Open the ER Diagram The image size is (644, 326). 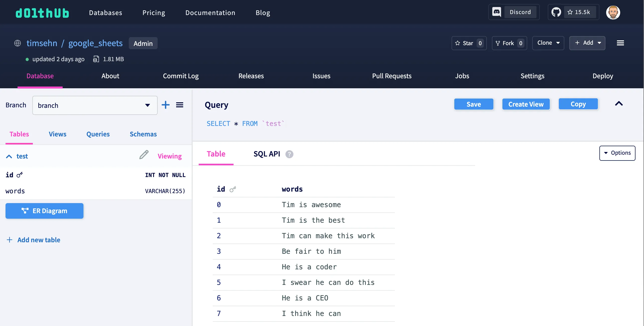(44, 211)
